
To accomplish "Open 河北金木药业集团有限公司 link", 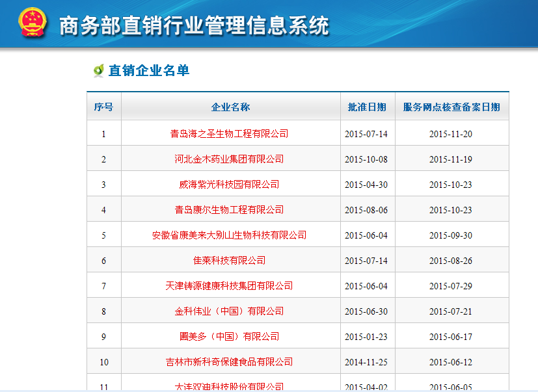I will pyautogui.click(x=229, y=159).
